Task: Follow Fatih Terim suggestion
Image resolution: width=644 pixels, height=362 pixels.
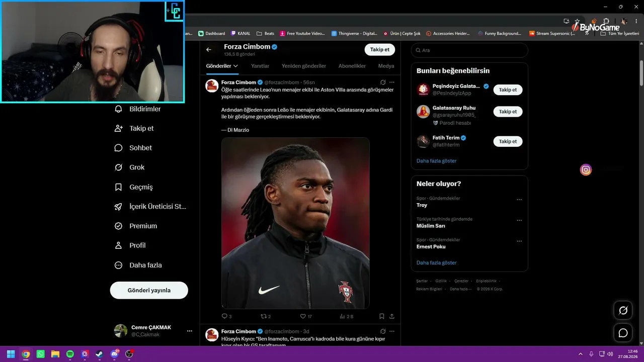Action: tap(508, 141)
